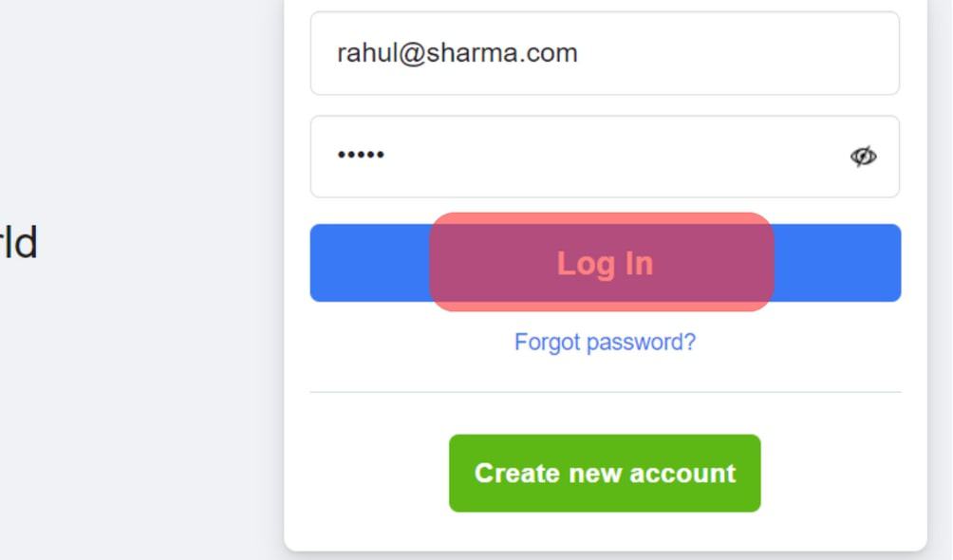The height and width of the screenshot is (560, 953).
Task: Reveal hidden password characters
Action: pos(863,157)
